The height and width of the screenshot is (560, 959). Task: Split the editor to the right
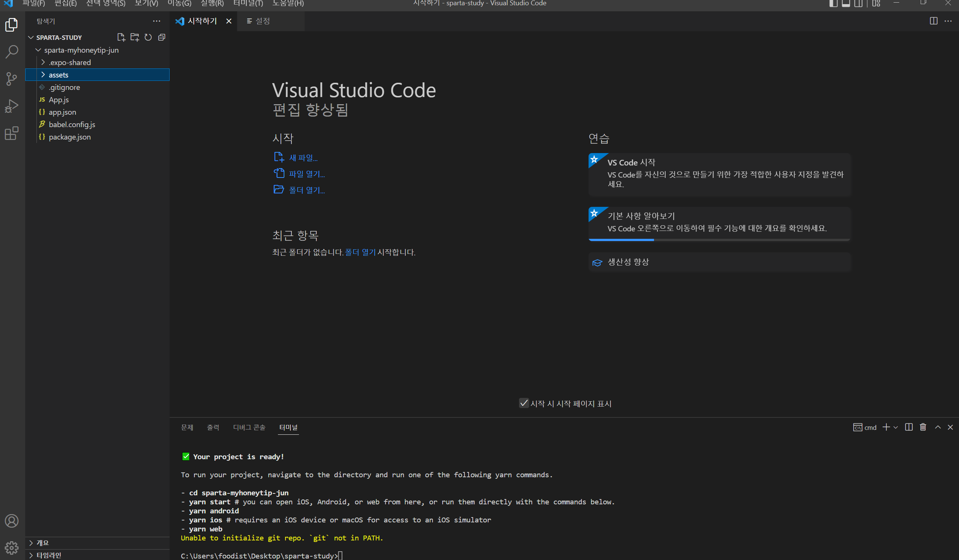pos(933,21)
